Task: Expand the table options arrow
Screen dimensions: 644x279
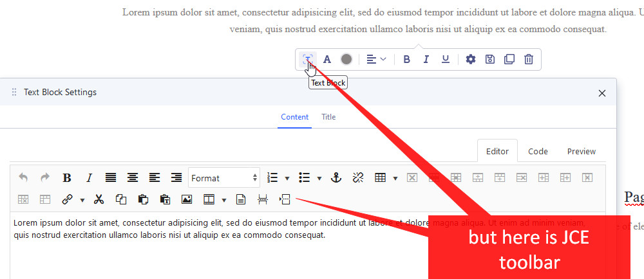Action: pos(395,178)
